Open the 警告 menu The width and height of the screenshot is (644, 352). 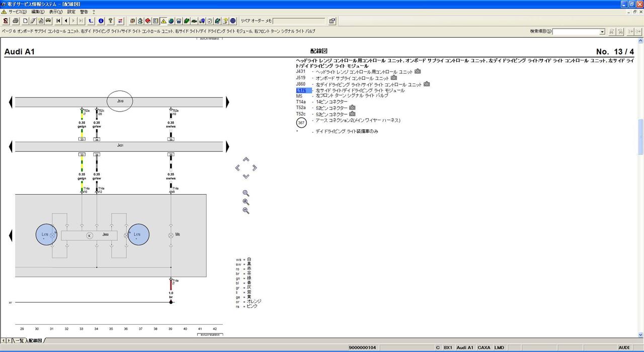pos(84,12)
